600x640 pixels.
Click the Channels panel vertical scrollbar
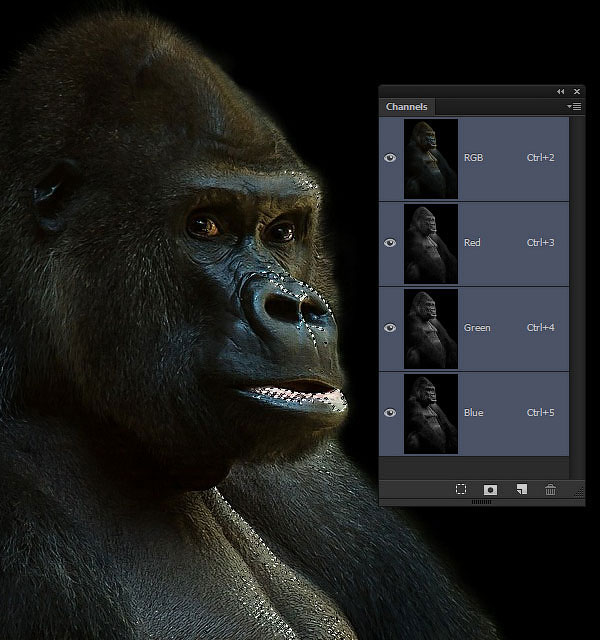pyautogui.click(x=576, y=297)
